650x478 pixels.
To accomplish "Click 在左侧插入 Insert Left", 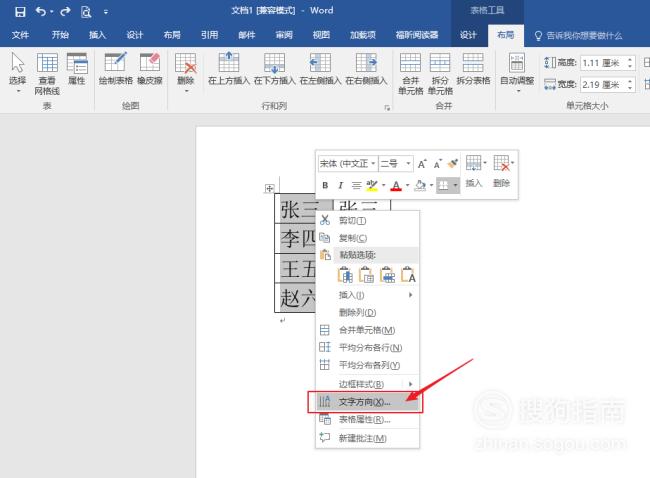I will pyautogui.click(x=320, y=69).
